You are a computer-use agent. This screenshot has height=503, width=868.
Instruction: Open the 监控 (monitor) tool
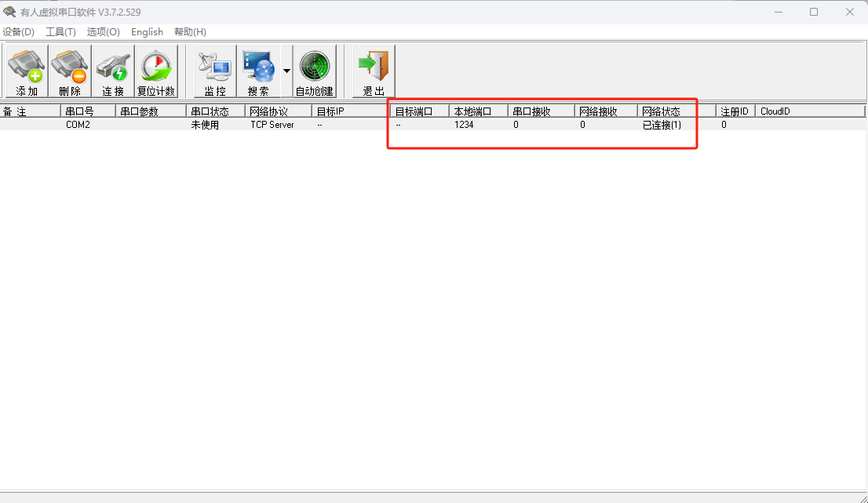point(215,71)
